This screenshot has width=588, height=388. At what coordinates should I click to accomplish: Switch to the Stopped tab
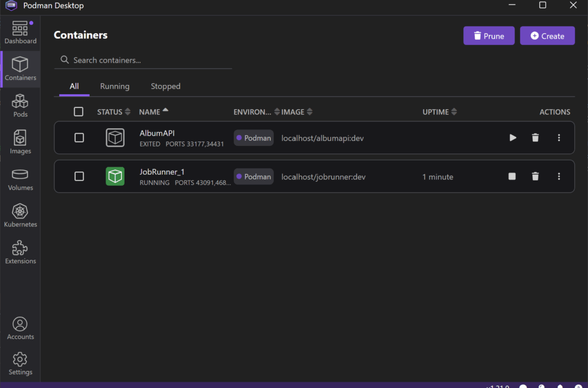click(165, 86)
